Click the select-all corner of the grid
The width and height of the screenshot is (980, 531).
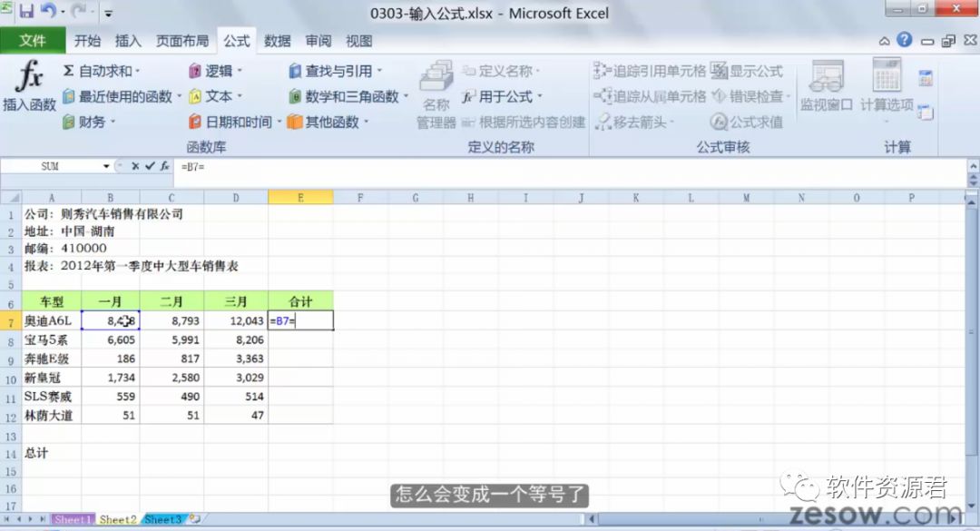point(11,198)
